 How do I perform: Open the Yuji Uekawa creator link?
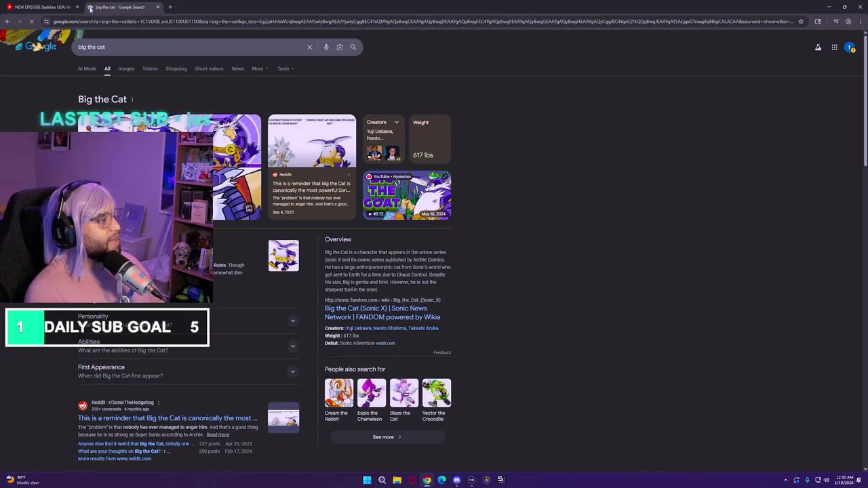(358, 328)
